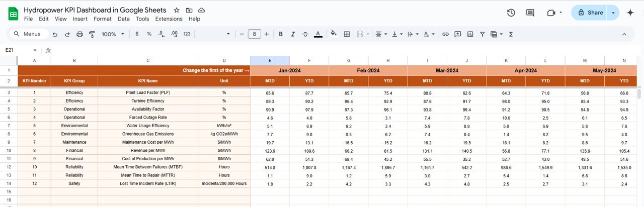644x207 pixels.
Task: Open the functions sigma menu
Action: pyautogui.click(x=511, y=34)
